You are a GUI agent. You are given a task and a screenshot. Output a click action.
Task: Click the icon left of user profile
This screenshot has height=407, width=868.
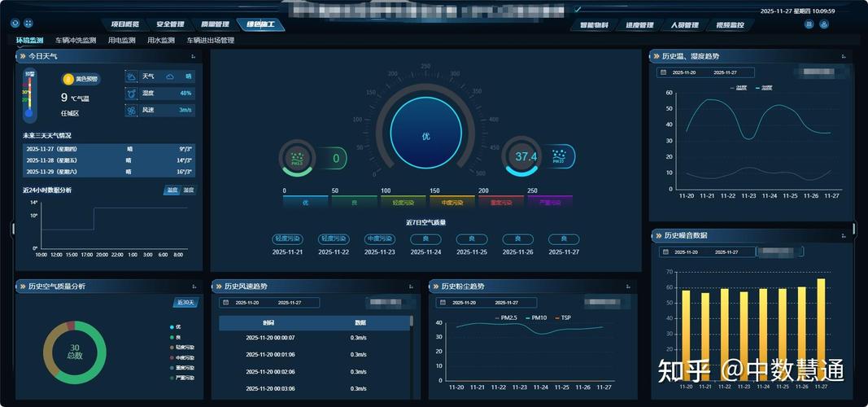pyautogui.click(x=809, y=24)
